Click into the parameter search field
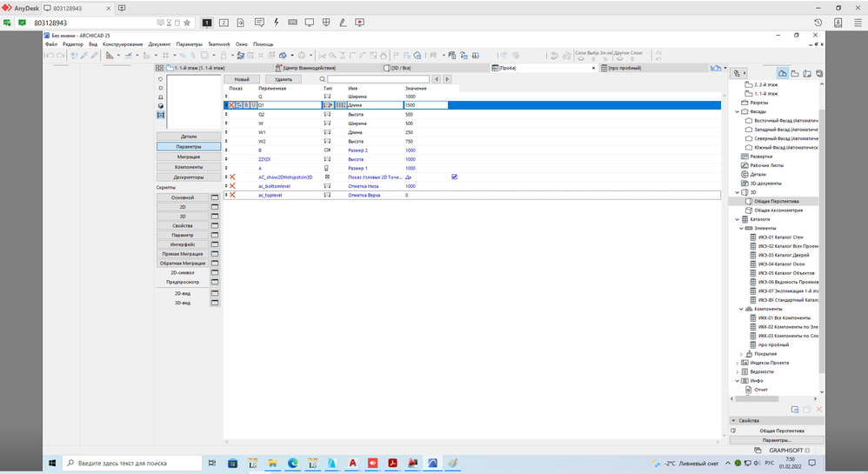 tap(378, 79)
